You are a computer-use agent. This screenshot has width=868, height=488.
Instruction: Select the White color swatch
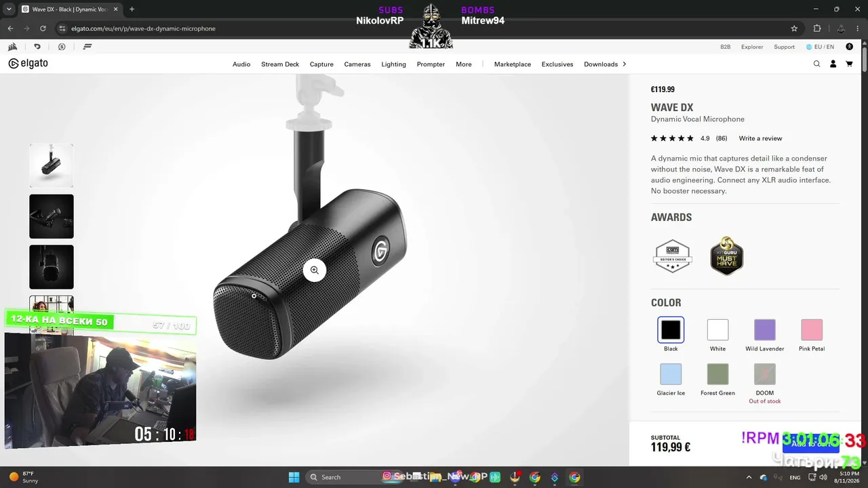[x=717, y=330]
